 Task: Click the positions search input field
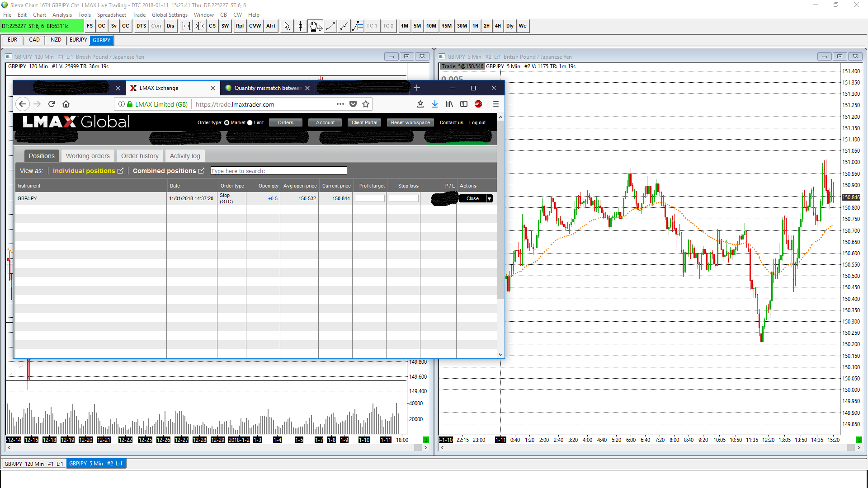(x=278, y=171)
